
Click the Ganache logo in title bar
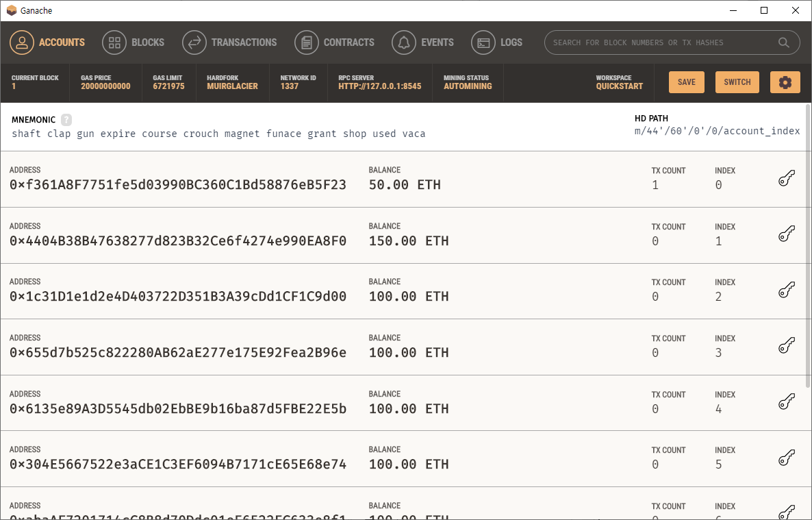click(12, 10)
